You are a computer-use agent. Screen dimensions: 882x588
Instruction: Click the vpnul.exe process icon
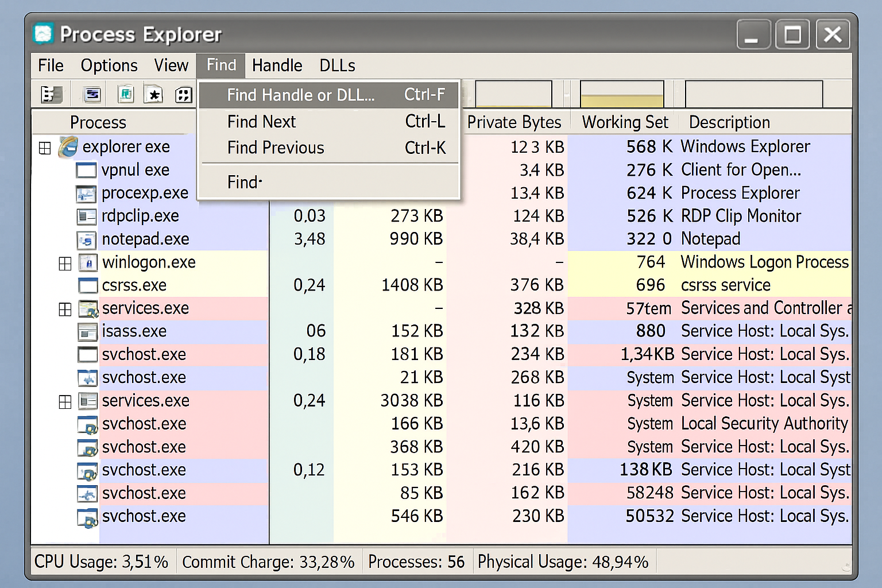86,170
